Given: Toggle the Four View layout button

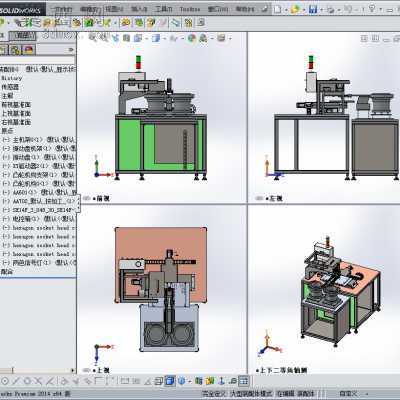Looking at the screenshot, I should [x=244, y=381].
